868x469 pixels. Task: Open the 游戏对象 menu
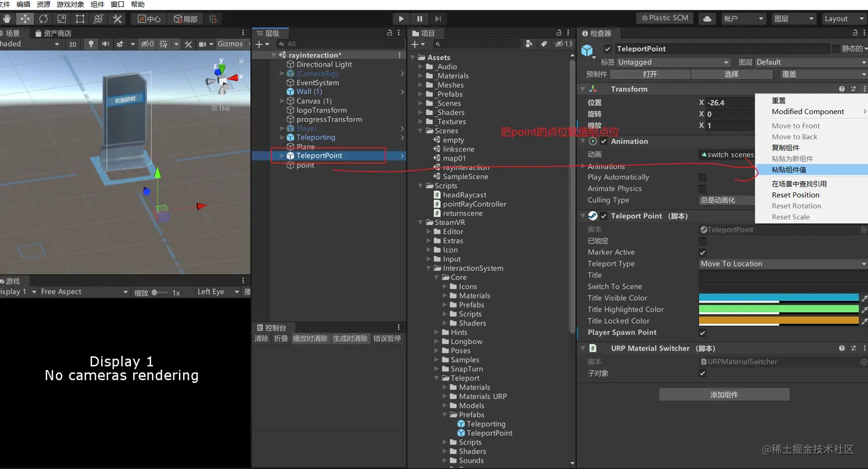pos(70,5)
